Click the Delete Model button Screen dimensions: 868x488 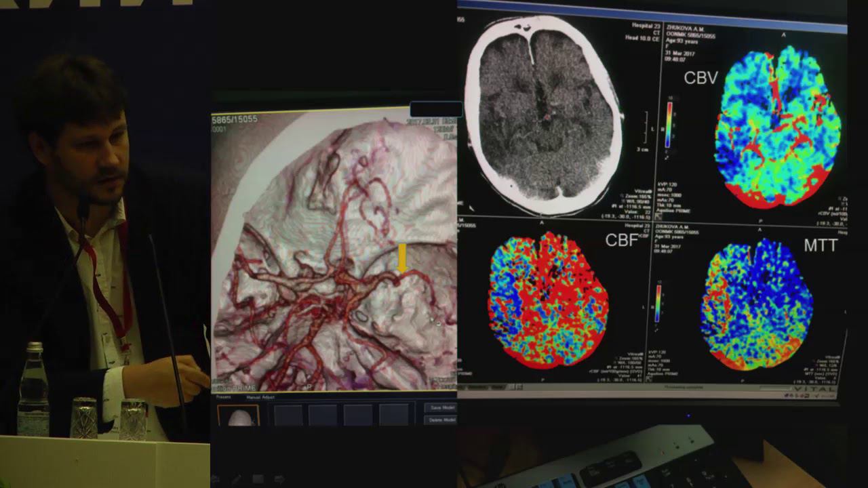pos(441,420)
